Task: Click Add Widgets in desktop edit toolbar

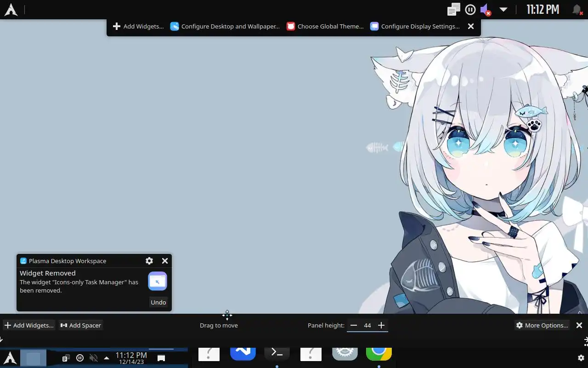Action: pyautogui.click(x=138, y=26)
